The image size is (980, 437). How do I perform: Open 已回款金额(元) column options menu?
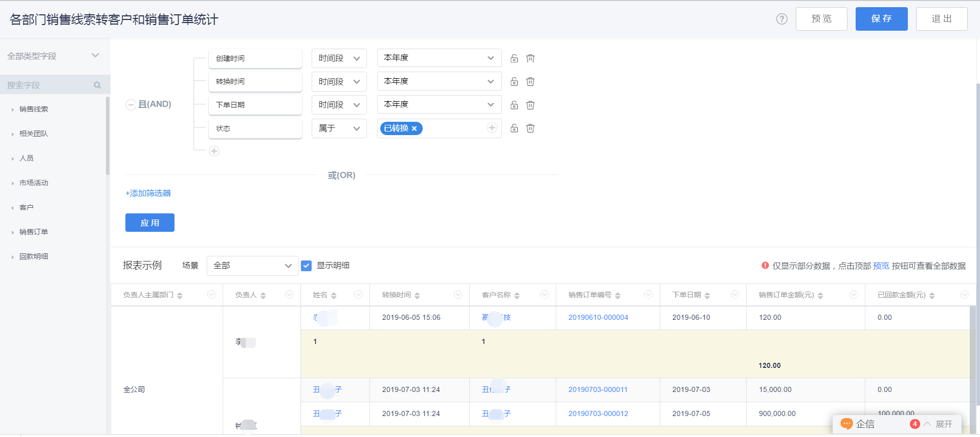pyautogui.click(x=965, y=294)
